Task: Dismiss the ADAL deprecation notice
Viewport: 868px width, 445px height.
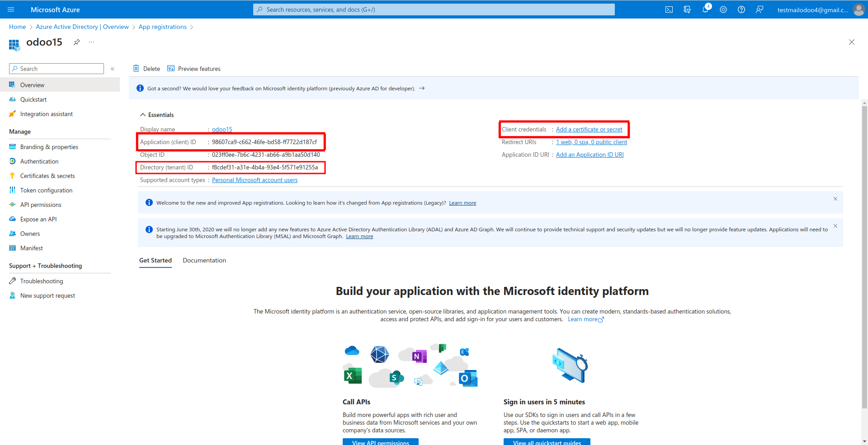Action: point(835,226)
